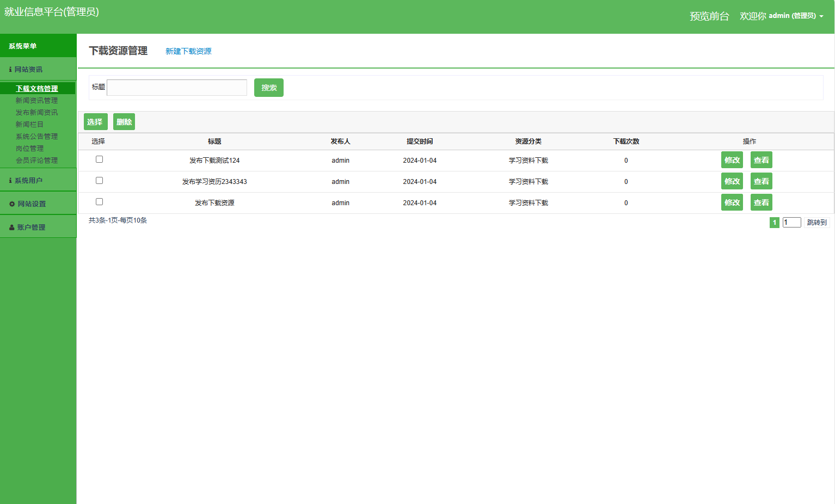Screen dimensions: 835x504
Task: Click the 跳转到 pagination button
Action: (x=816, y=223)
